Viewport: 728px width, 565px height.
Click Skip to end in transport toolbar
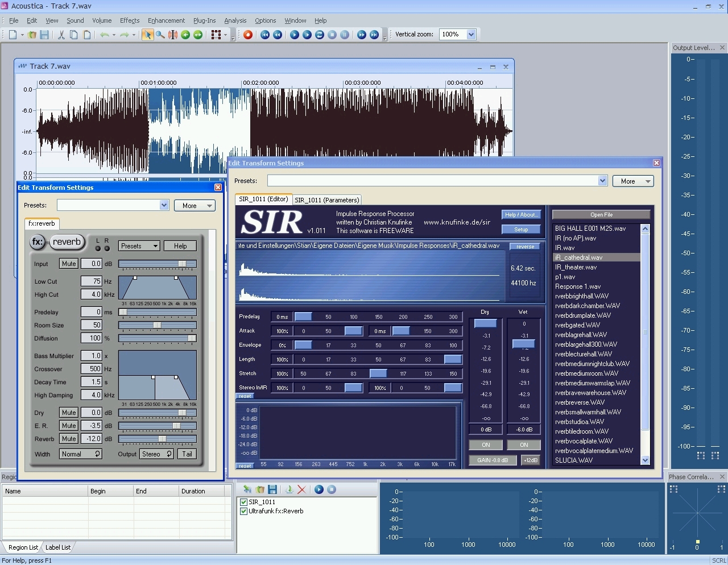(x=374, y=35)
